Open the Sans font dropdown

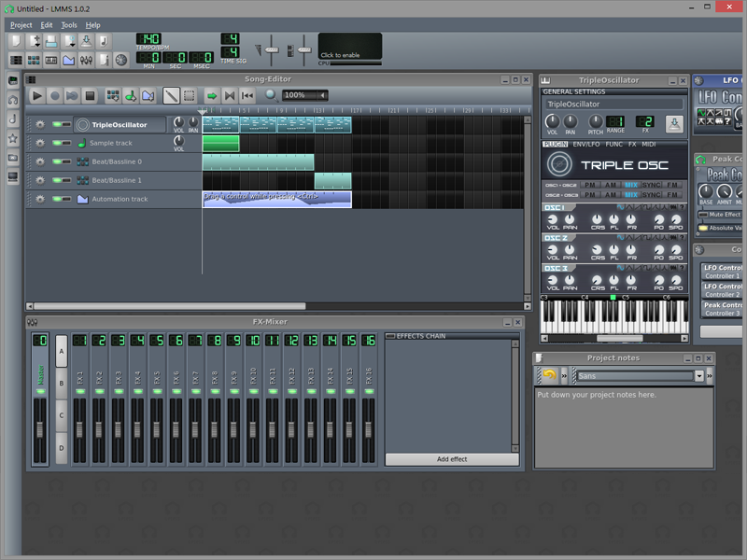click(x=698, y=376)
